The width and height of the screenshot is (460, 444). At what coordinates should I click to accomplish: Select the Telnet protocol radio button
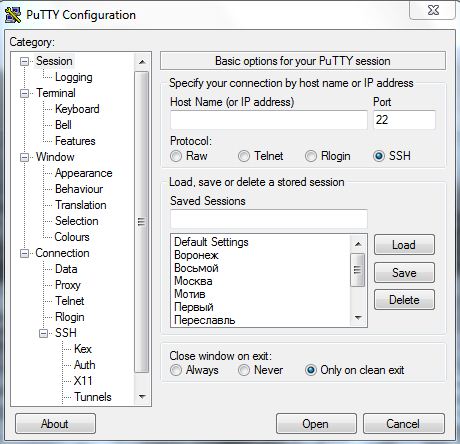coord(244,156)
